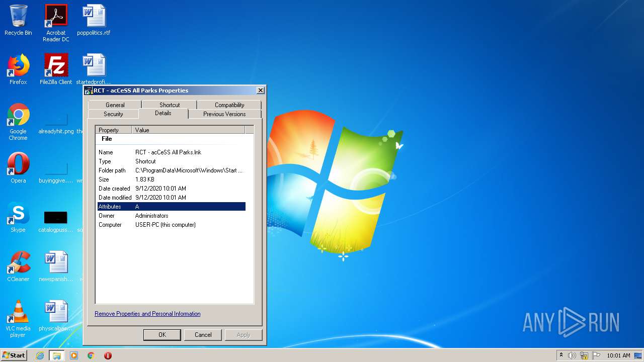The height and width of the screenshot is (362, 644).
Task: Open the Recycle Bin desktop icon
Action: click(18, 20)
